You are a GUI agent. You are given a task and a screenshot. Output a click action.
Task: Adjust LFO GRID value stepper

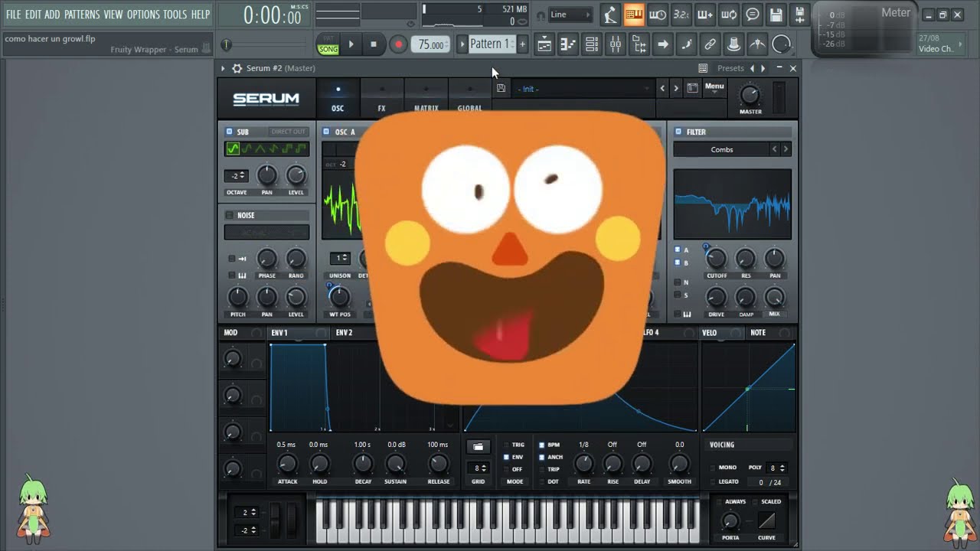[479, 468]
